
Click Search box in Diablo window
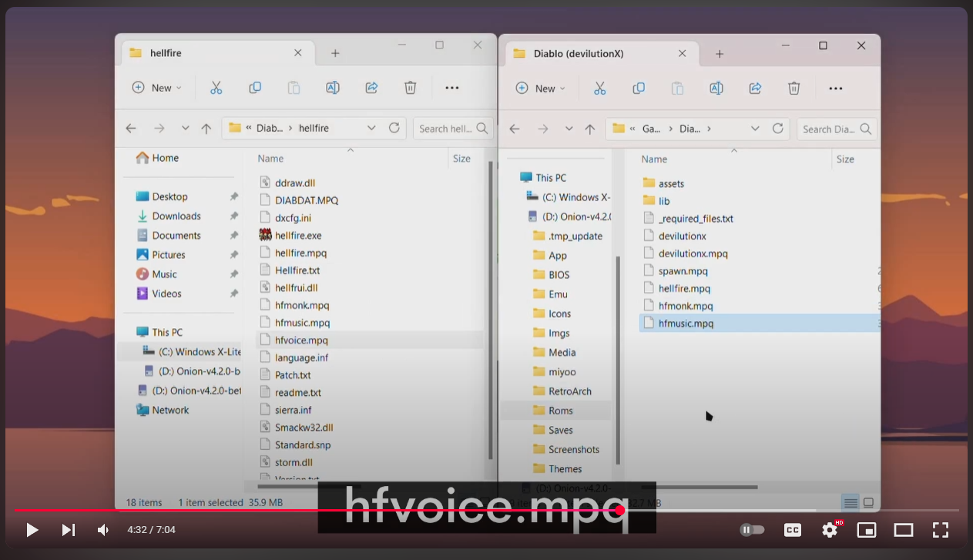click(x=837, y=129)
